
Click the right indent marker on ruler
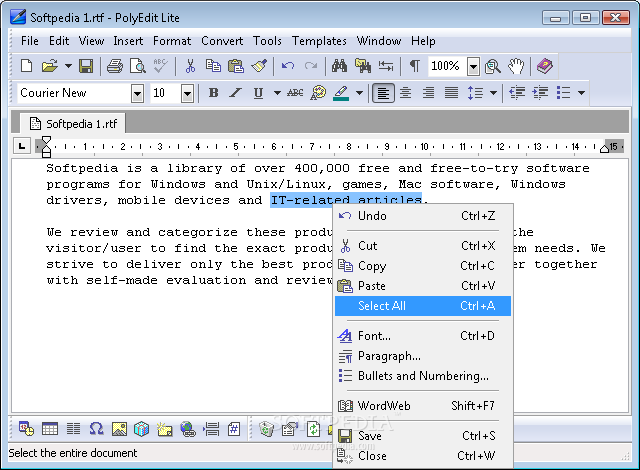(604, 149)
